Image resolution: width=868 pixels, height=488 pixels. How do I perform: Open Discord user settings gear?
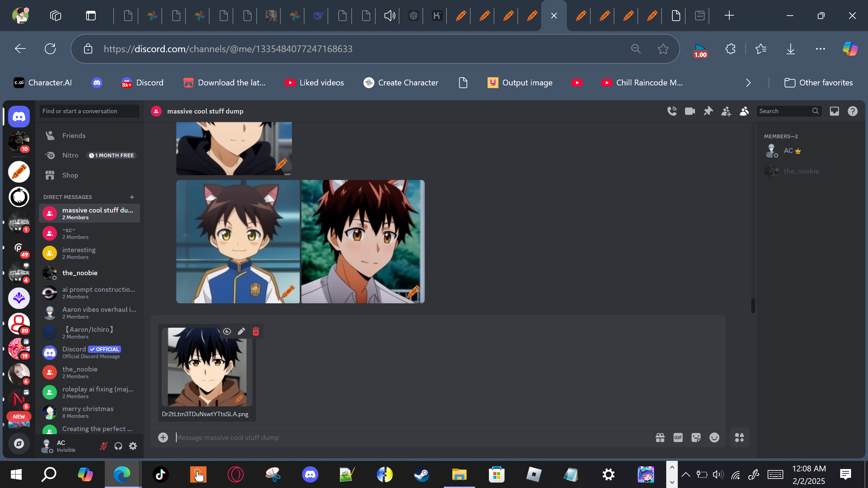pos(133,446)
